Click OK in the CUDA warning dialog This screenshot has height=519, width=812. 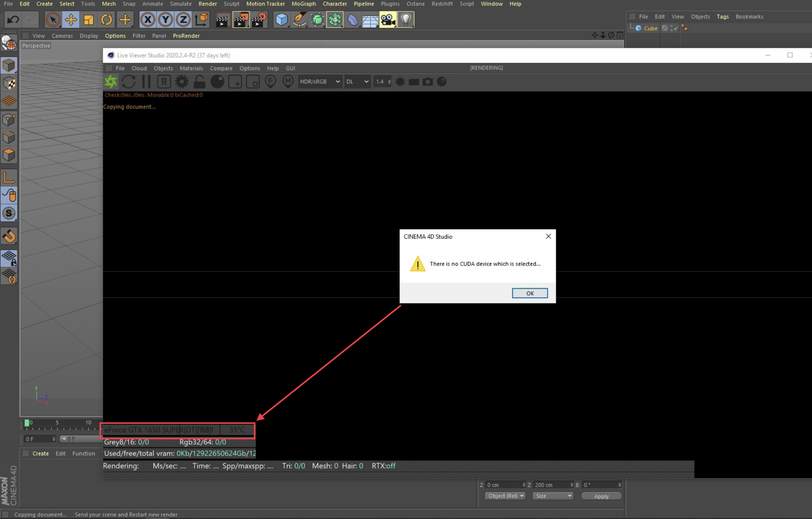[529, 293]
